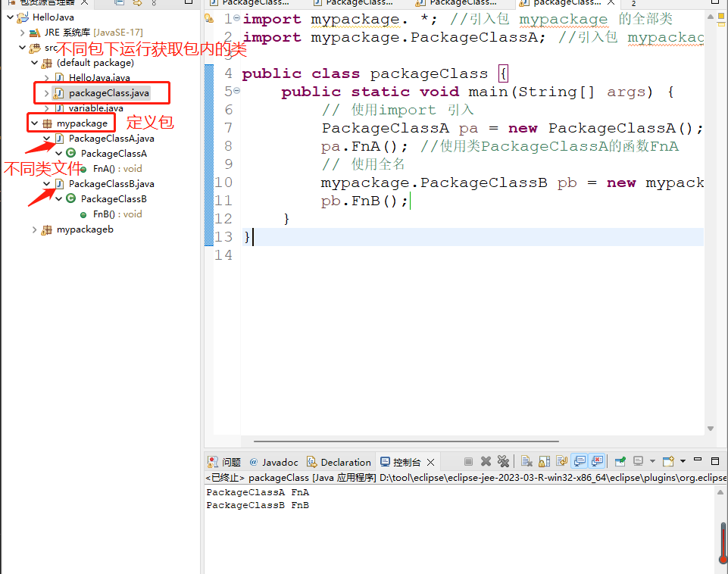Toggle Pin Console button
The height and width of the screenshot is (574, 728).
click(x=620, y=461)
